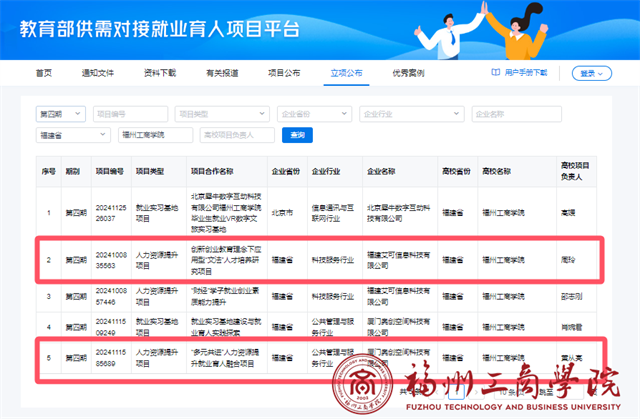640x419 pixels.
Task: Click the 福州工商学院 university name field
Action: tap(156, 135)
